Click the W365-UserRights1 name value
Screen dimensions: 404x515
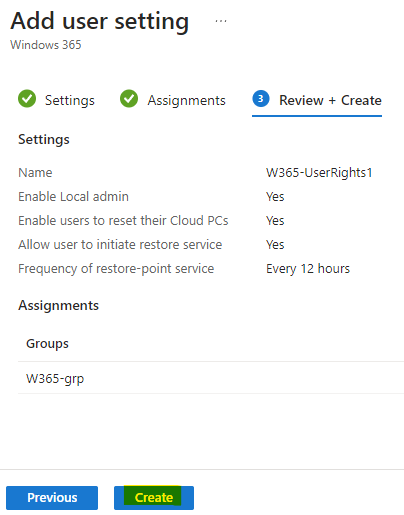[319, 173]
